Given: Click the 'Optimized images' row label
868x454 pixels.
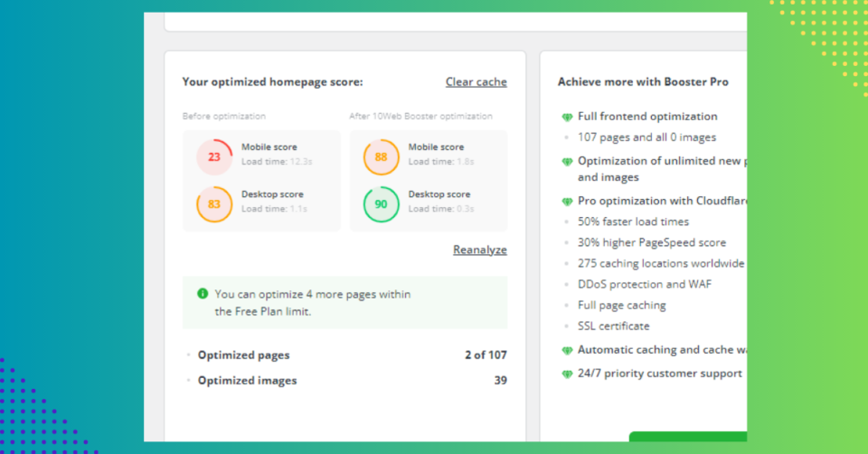Looking at the screenshot, I should [x=247, y=381].
